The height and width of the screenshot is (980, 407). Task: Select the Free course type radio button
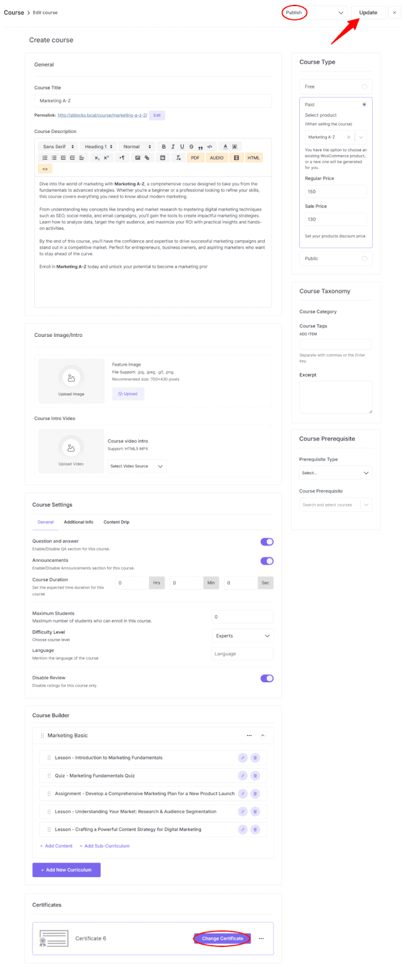pos(364,86)
